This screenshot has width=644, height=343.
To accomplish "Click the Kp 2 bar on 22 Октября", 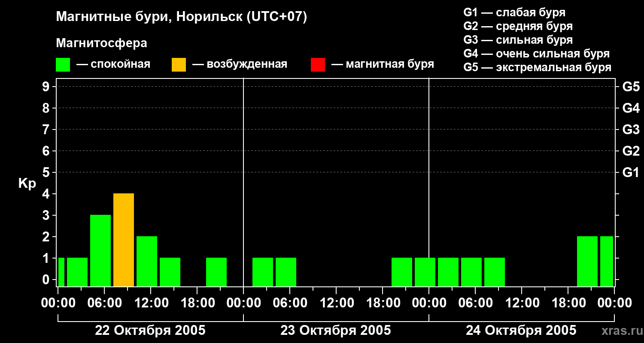I will click(x=147, y=261).
